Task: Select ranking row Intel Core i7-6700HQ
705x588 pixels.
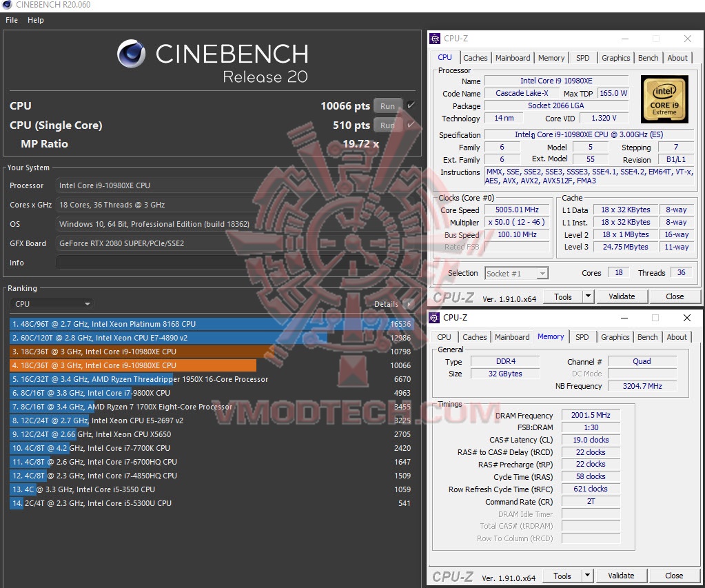Action: pos(212,462)
